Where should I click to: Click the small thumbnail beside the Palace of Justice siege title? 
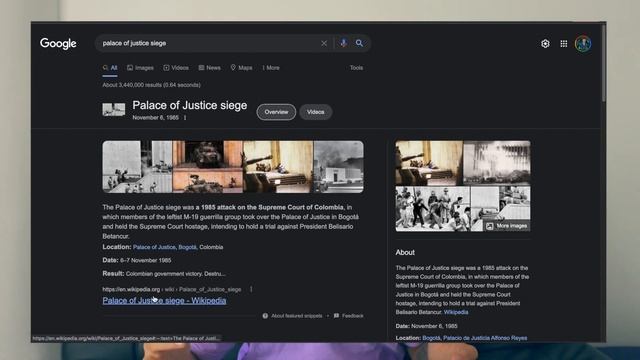tap(113, 110)
